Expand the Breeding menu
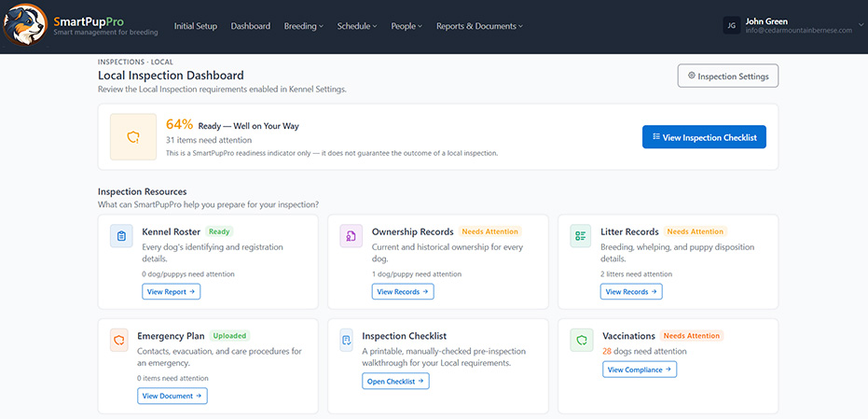The height and width of the screenshot is (419, 868). 303,26
